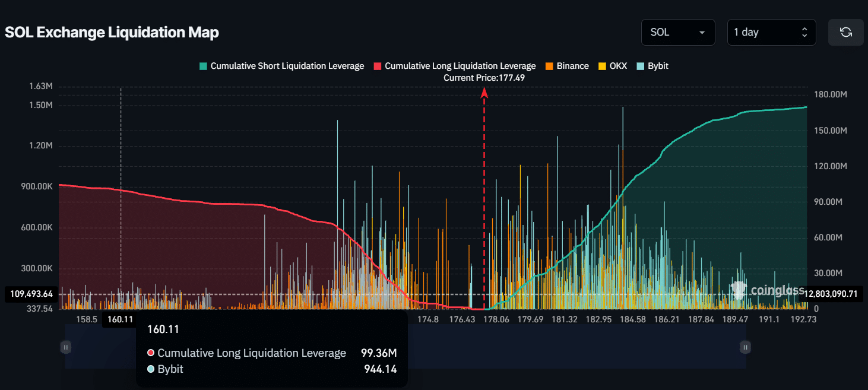Click the 189.47 x-axis tick label
Screen dimensions: 868x390
735,319
